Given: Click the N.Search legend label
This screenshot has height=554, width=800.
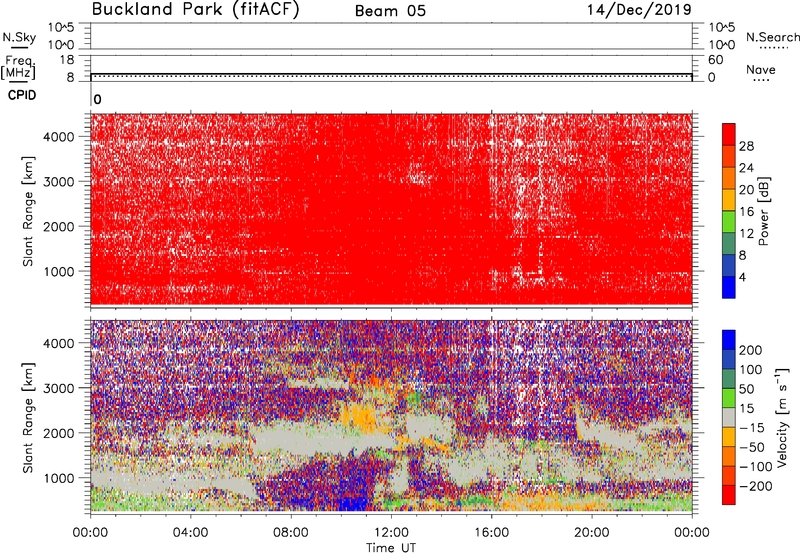Looking at the screenshot, I should pos(773,37).
